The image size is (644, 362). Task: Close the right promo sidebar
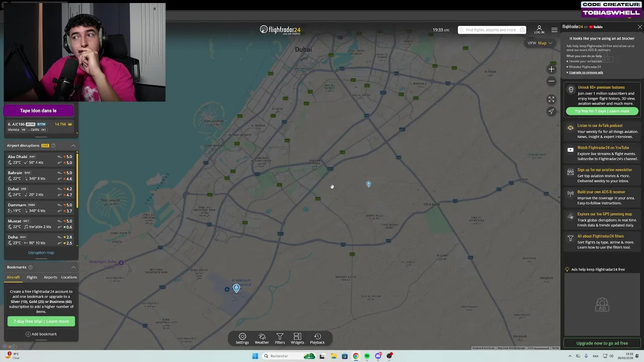click(639, 27)
